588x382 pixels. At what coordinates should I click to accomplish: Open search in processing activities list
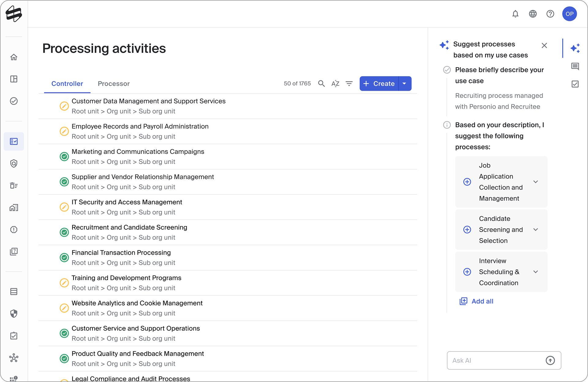tap(321, 84)
